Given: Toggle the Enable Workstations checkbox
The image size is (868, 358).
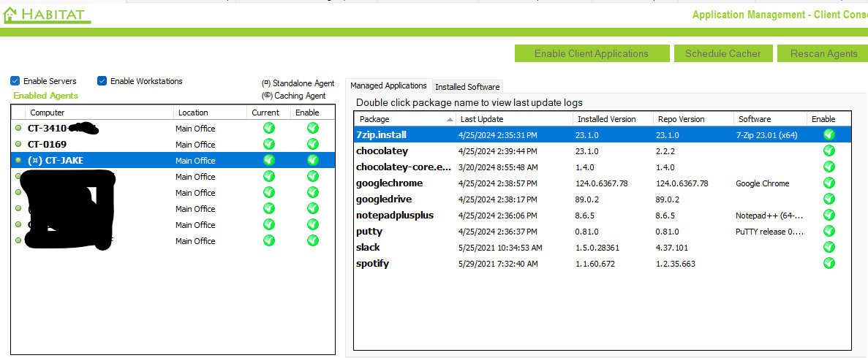Looking at the screenshot, I should click(x=102, y=81).
